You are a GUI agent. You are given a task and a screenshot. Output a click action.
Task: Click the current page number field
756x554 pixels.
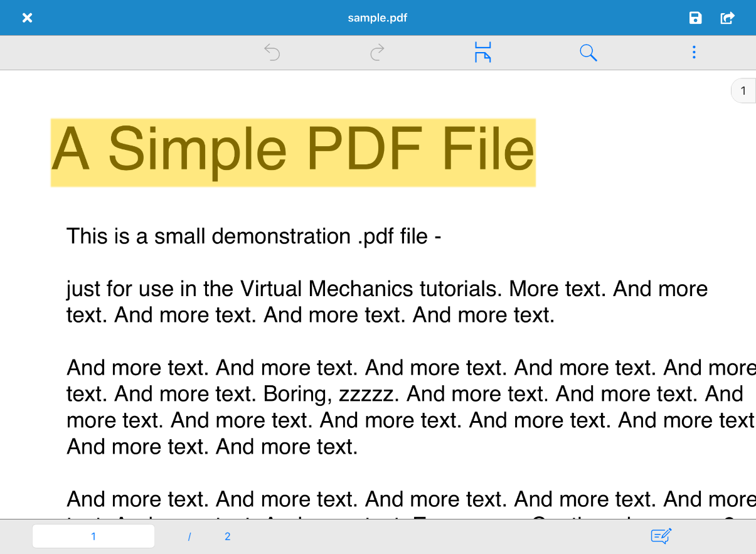click(93, 536)
